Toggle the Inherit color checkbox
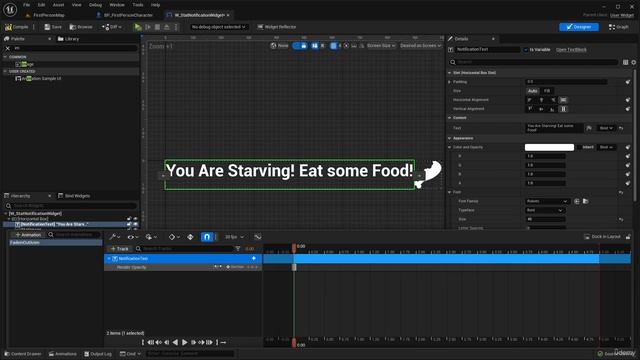This screenshot has width=640, height=360. click(x=579, y=147)
